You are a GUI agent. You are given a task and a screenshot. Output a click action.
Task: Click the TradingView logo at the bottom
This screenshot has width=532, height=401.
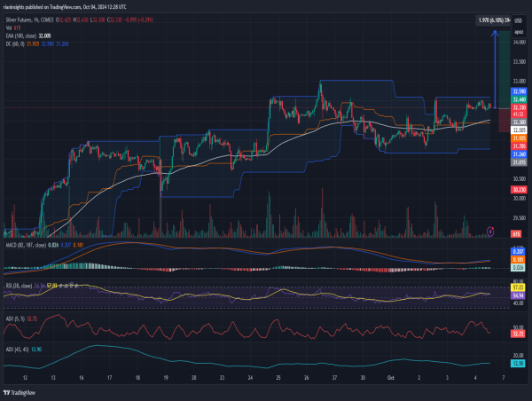[20, 393]
